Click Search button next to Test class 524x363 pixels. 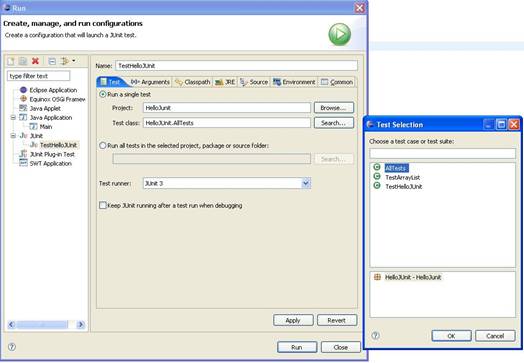pyautogui.click(x=334, y=123)
